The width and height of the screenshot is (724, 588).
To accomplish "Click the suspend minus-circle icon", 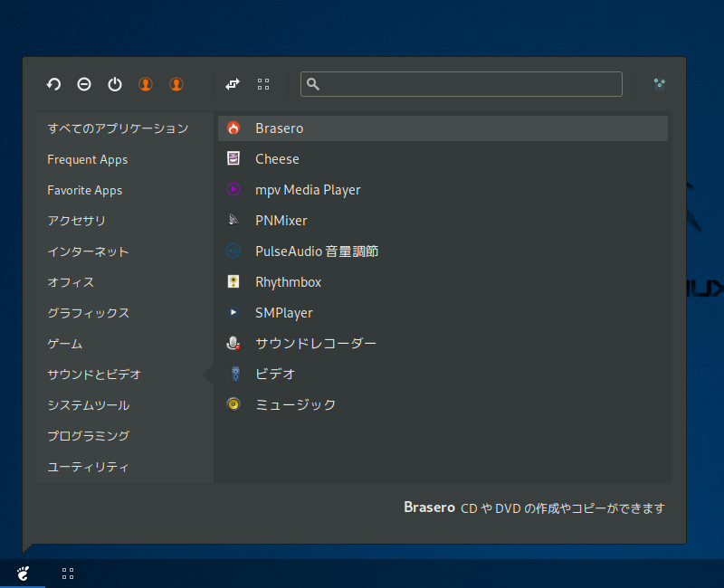I will 84,84.
